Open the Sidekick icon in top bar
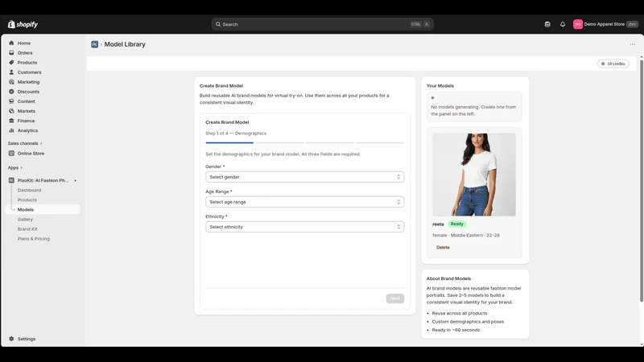Image resolution: width=644 pixels, height=362 pixels. (x=547, y=24)
